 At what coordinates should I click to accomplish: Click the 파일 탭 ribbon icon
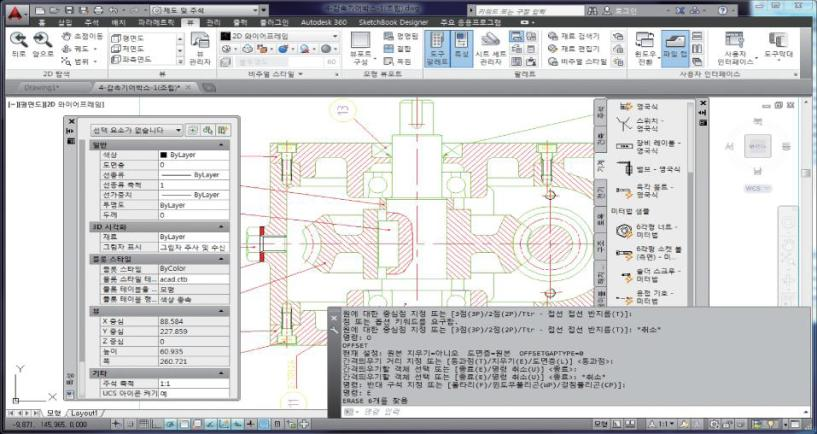pos(674,44)
